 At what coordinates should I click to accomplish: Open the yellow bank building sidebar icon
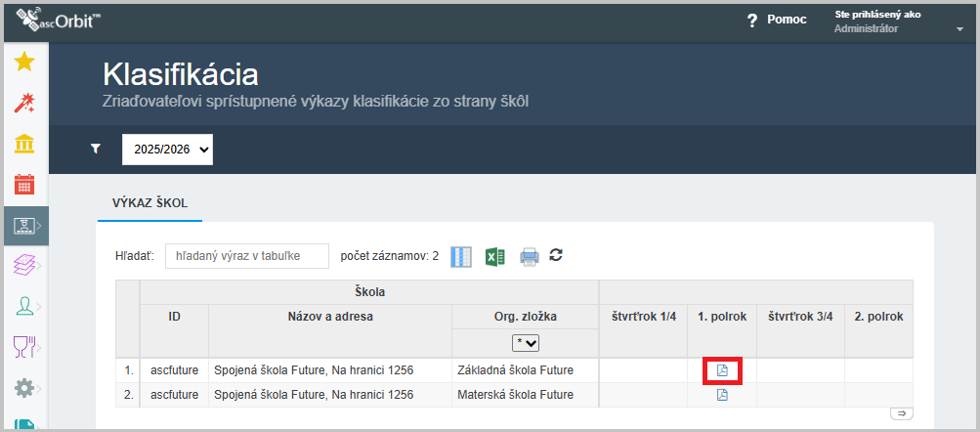click(x=24, y=144)
